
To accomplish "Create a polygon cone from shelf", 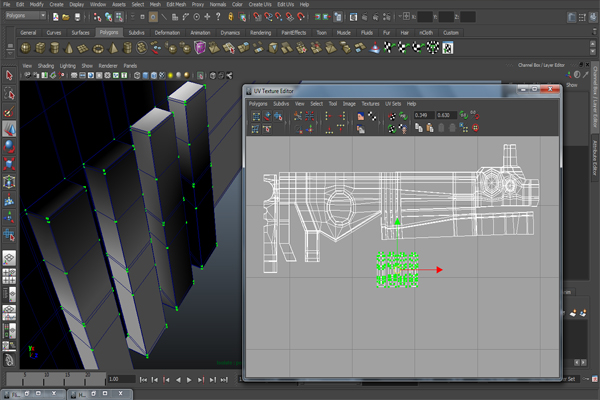I will (69, 48).
